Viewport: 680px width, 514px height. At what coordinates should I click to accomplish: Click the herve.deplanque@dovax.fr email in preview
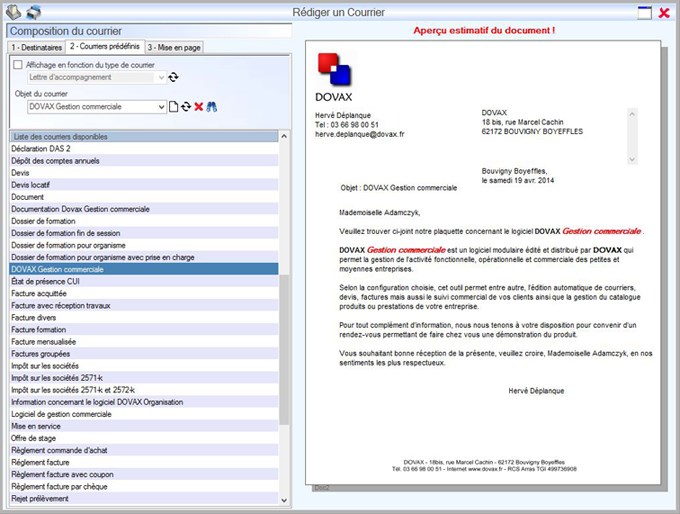tap(360, 134)
